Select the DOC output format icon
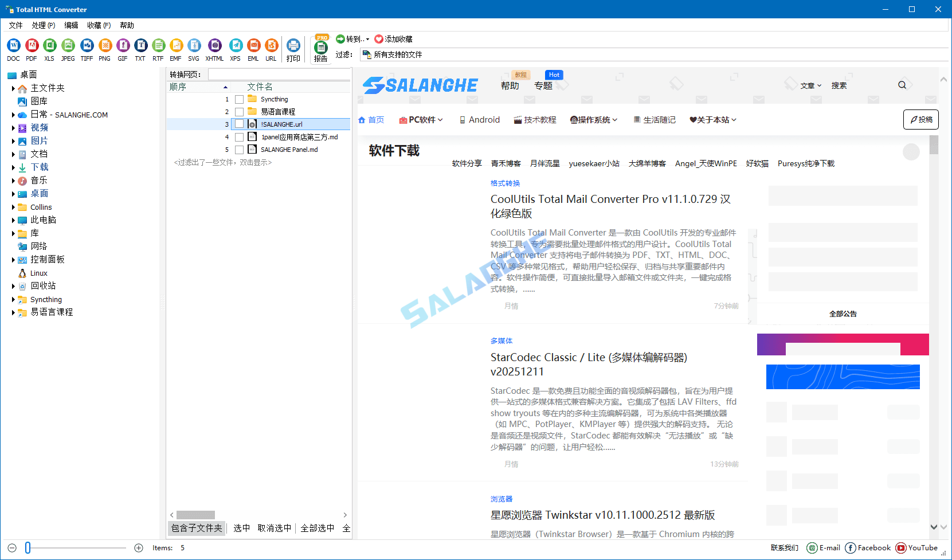The width and height of the screenshot is (952, 560). [13, 45]
